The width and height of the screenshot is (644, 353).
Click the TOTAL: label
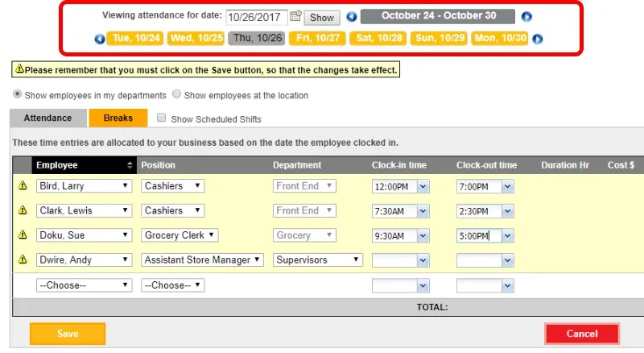(432, 307)
